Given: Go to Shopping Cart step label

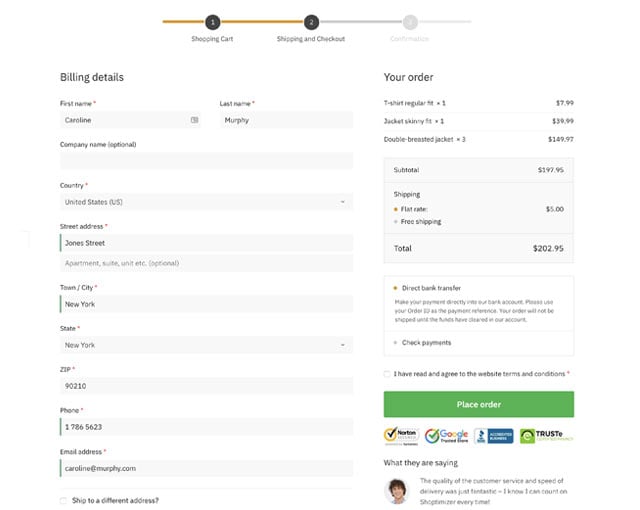Looking at the screenshot, I should 212,39.
